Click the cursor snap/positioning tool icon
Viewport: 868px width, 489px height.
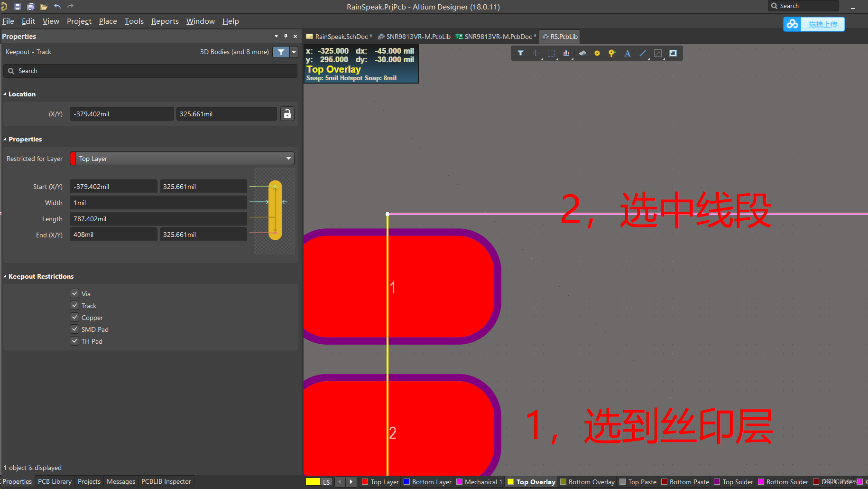point(536,53)
